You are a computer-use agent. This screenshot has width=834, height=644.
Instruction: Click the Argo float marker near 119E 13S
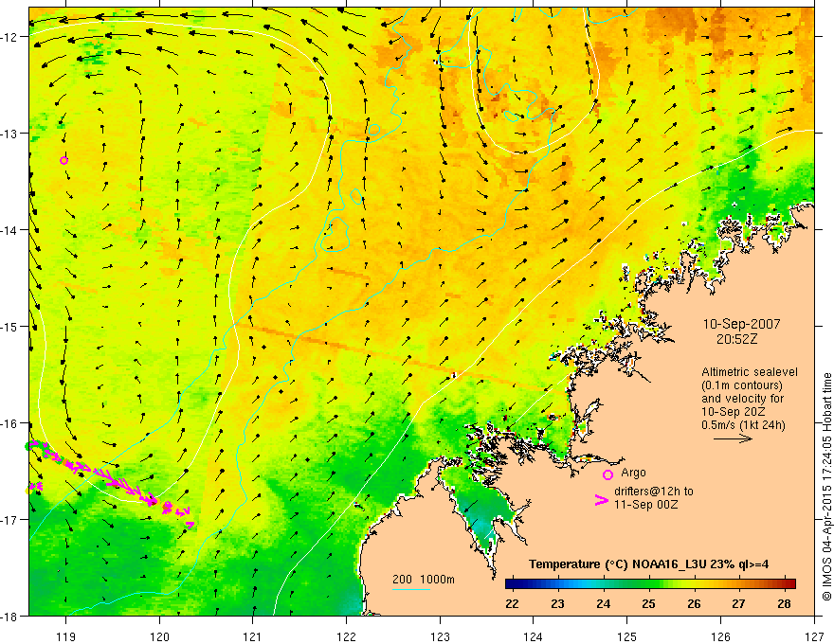coord(63,160)
